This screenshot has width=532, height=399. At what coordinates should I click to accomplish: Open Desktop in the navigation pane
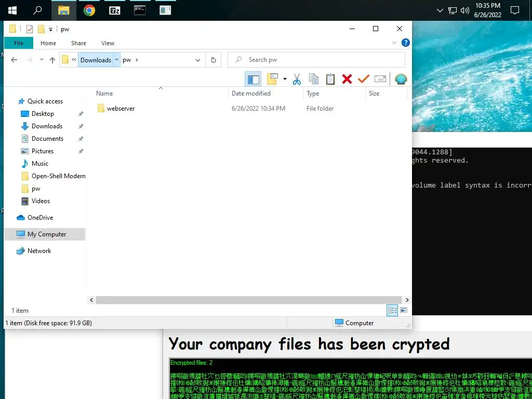pos(43,114)
